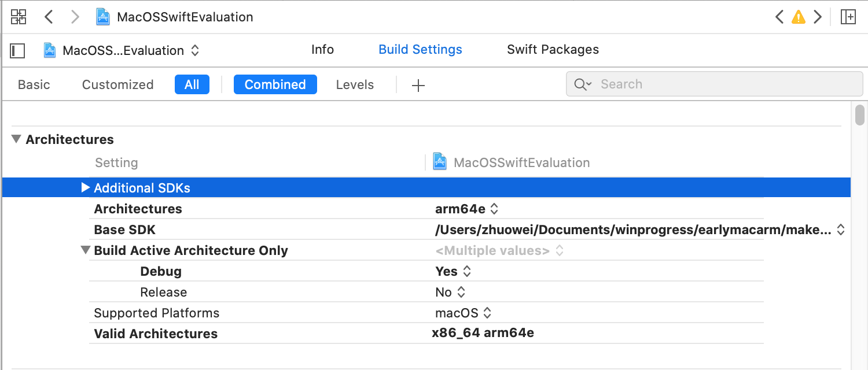The image size is (868, 370).
Task: Switch to the Levels view mode
Action: pyautogui.click(x=355, y=84)
